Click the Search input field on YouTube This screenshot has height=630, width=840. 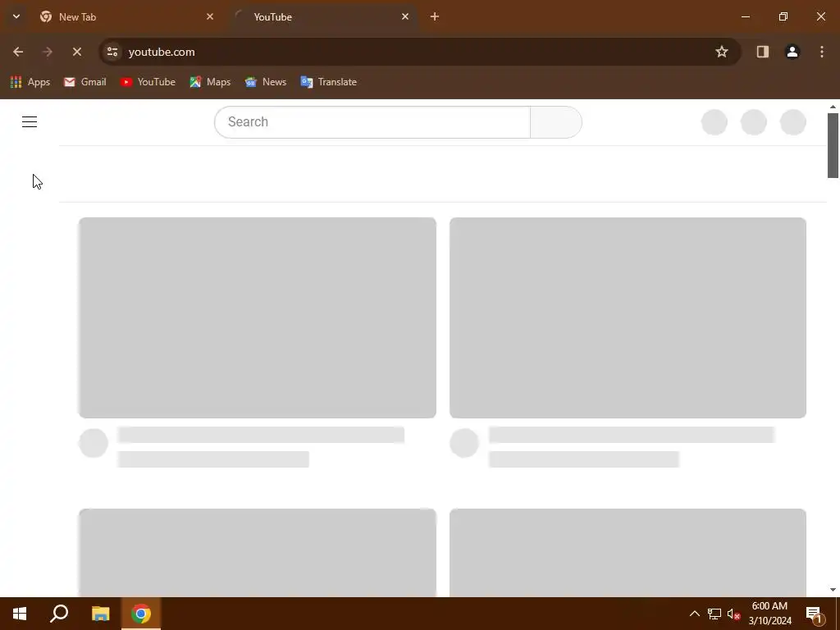372,122
